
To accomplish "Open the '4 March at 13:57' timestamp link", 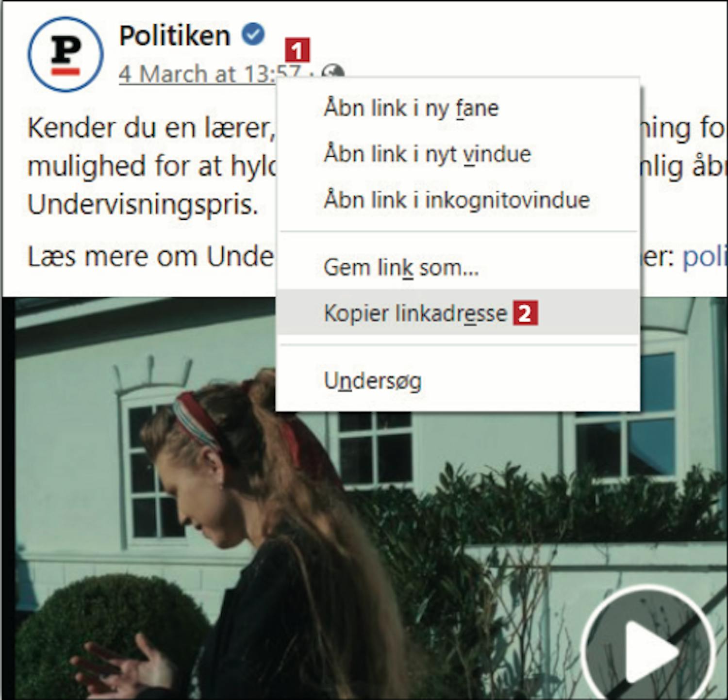I will point(210,74).
